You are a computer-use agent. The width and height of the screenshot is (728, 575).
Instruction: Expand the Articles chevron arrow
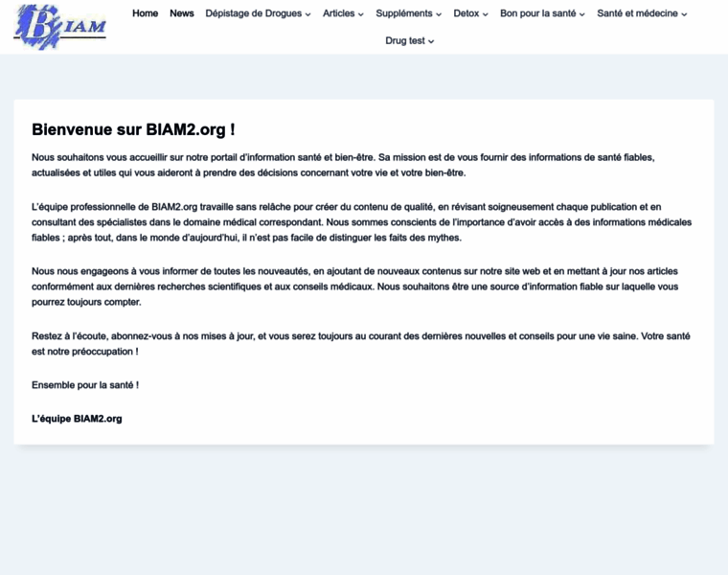click(361, 14)
